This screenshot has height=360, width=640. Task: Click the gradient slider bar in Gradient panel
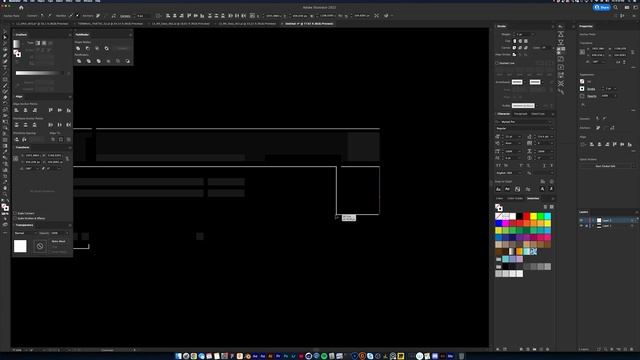pos(39,73)
